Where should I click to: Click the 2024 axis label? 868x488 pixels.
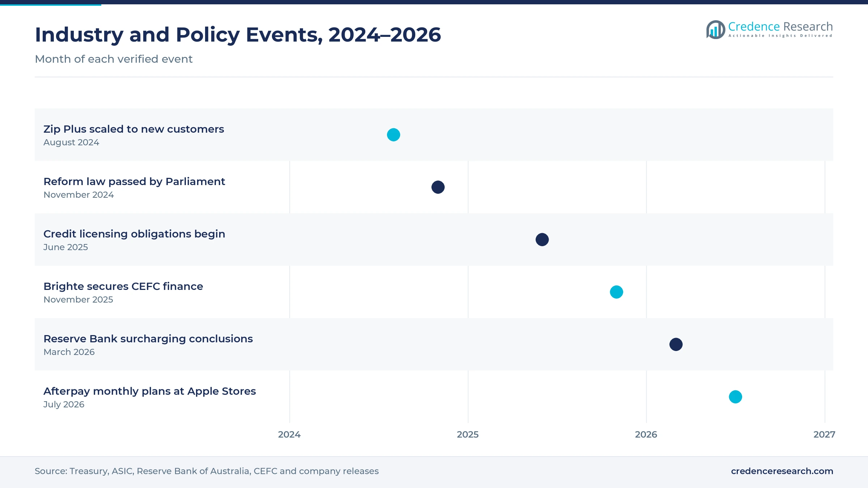pos(289,435)
